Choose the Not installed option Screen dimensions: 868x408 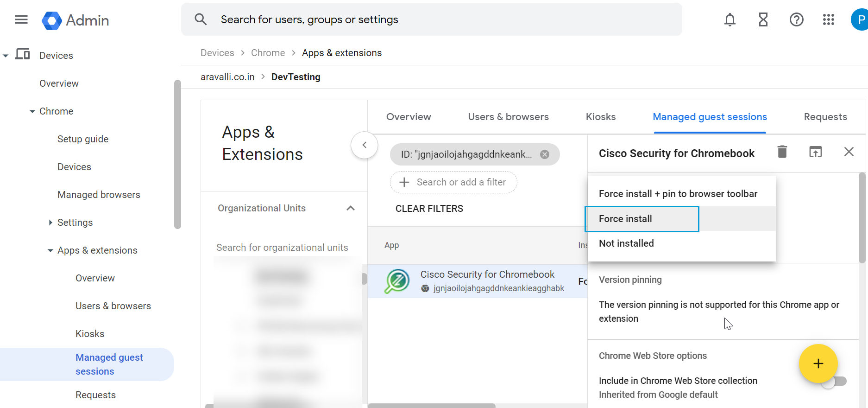pyautogui.click(x=682, y=243)
